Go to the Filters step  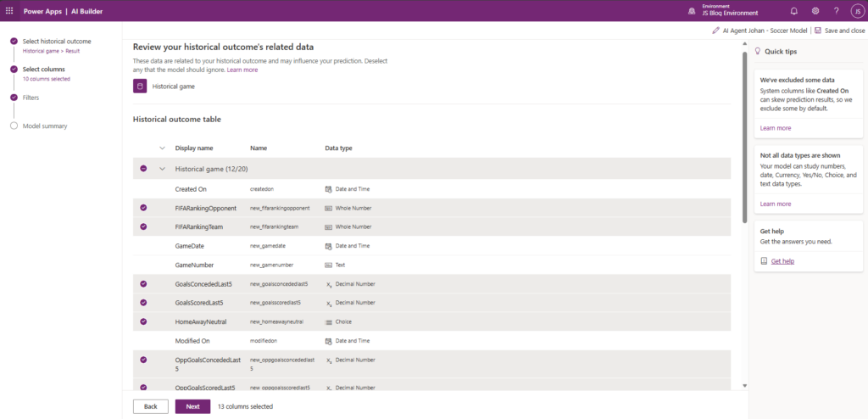(31, 98)
